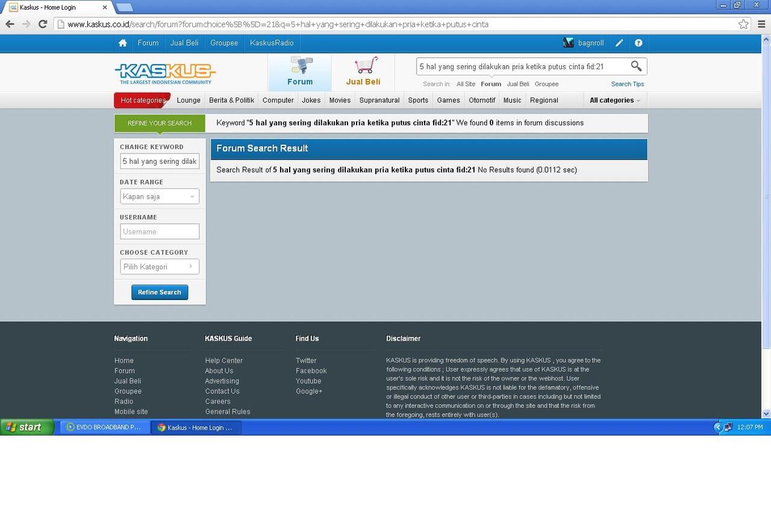The height and width of the screenshot is (532, 771).
Task: Open Berita & Politik category
Action: click(x=232, y=100)
